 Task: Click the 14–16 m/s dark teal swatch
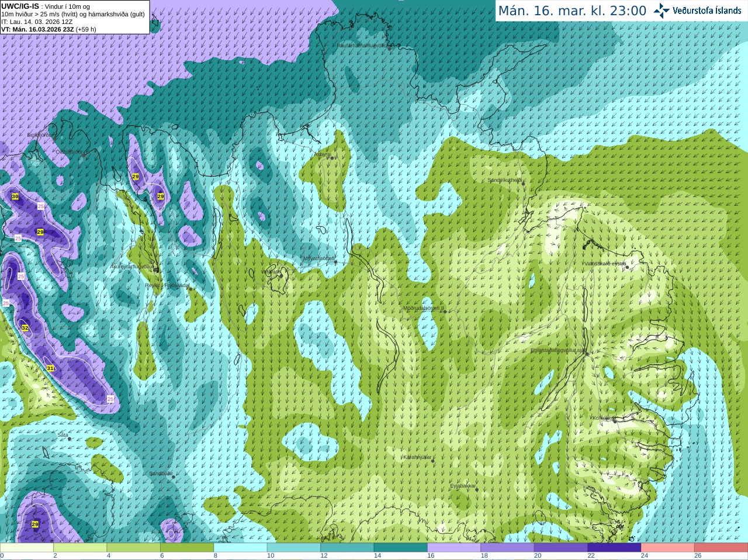point(400,548)
